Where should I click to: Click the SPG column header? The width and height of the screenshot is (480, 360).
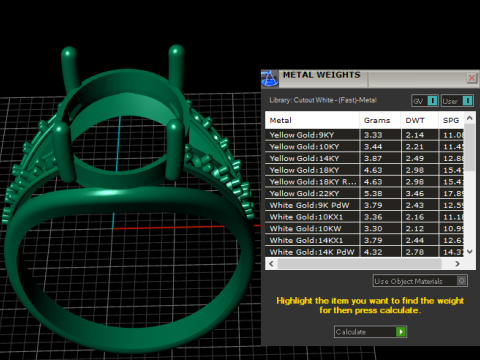pos(451,120)
